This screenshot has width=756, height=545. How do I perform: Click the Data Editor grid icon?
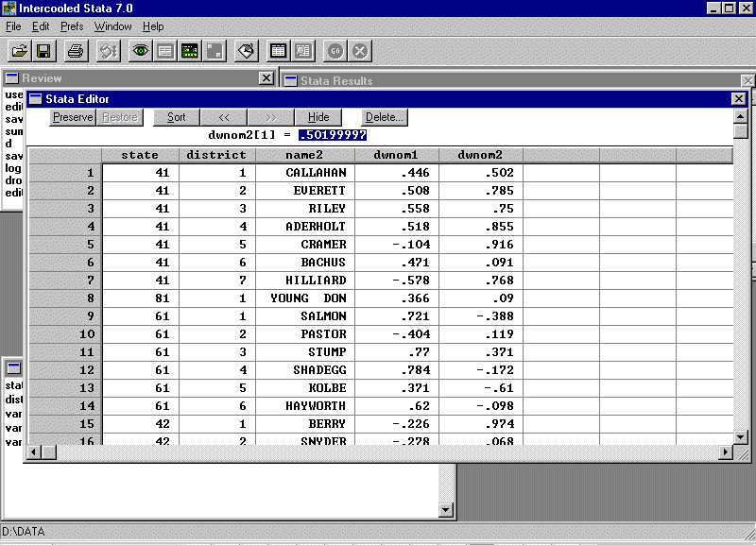(x=279, y=51)
